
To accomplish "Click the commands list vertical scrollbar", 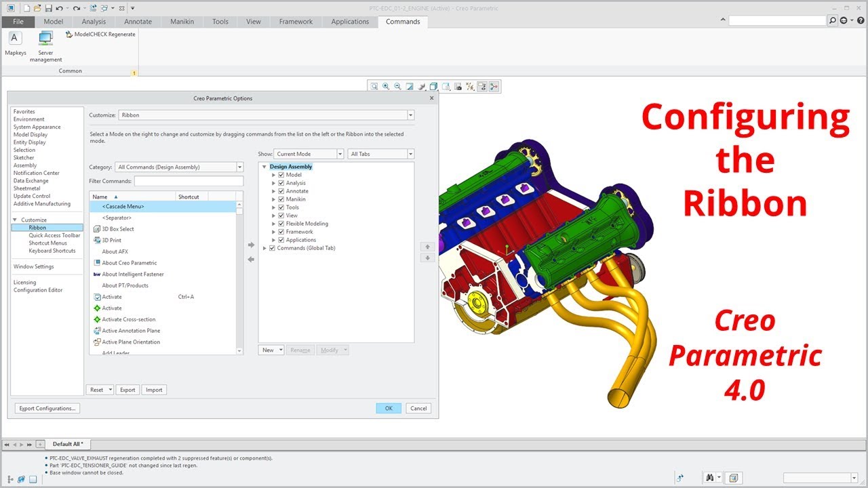I will (239, 277).
